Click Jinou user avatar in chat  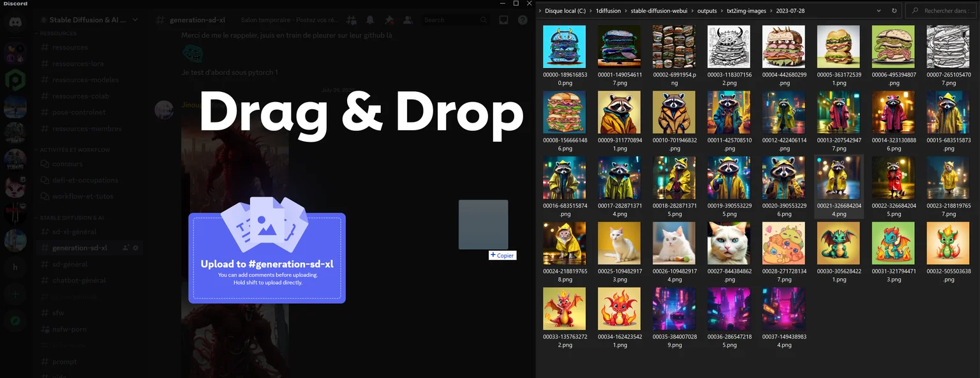[x=165, y=110]
